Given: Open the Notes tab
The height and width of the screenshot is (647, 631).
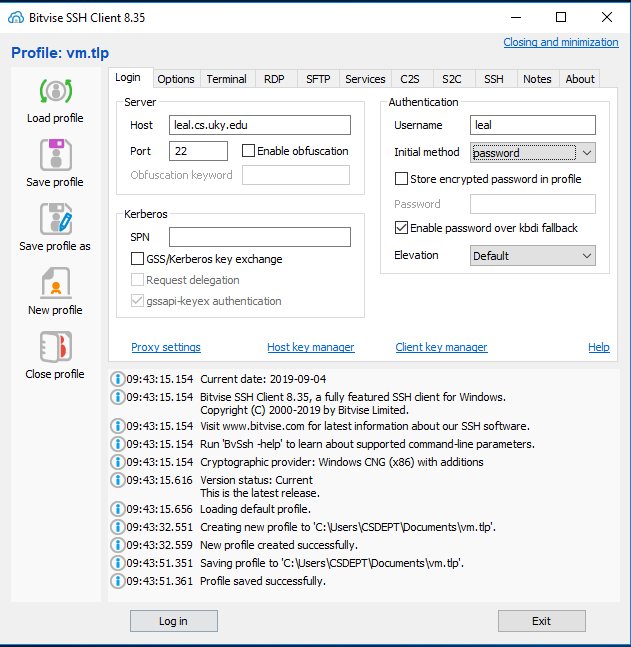Looking at the screenshot, I should tap(537, 79).
